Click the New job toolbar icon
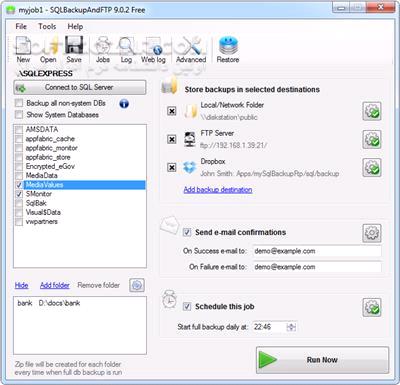This screenshot has height=385, width=400. click(x=23, y=50)
